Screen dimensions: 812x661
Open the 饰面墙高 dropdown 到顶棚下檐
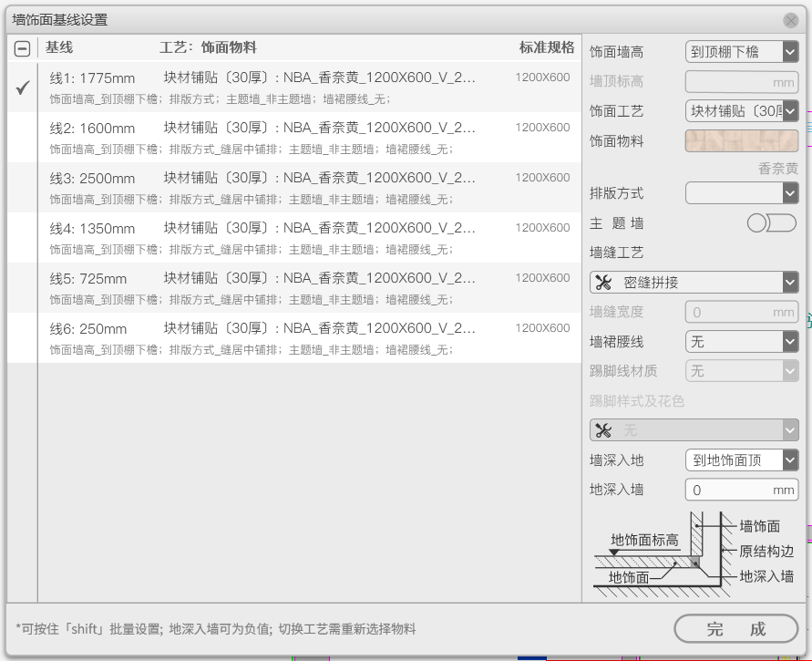tap(742, 52)
